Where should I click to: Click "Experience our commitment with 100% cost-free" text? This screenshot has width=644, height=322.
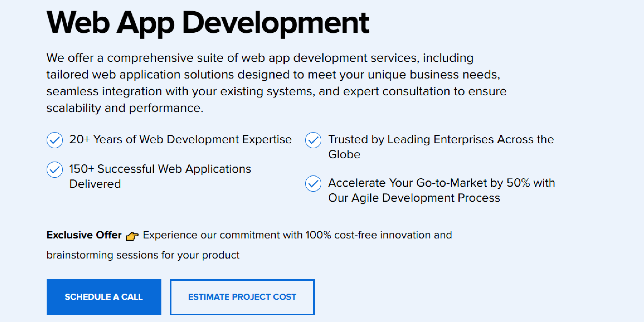point(260,235)
